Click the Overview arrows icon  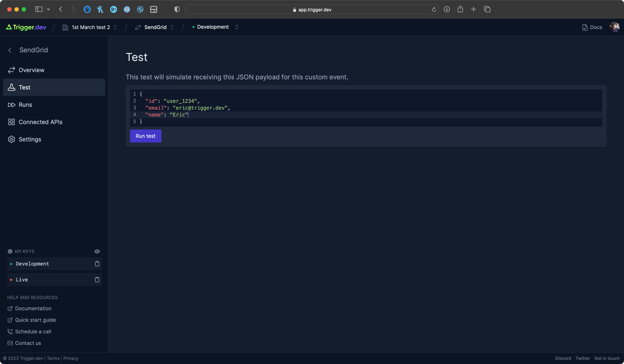pos(11,70)
